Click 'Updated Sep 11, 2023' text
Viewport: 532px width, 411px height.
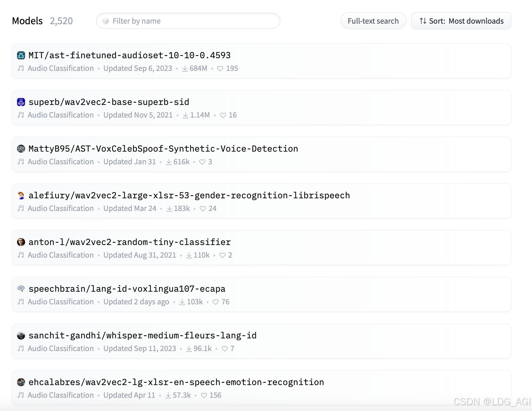140,348
